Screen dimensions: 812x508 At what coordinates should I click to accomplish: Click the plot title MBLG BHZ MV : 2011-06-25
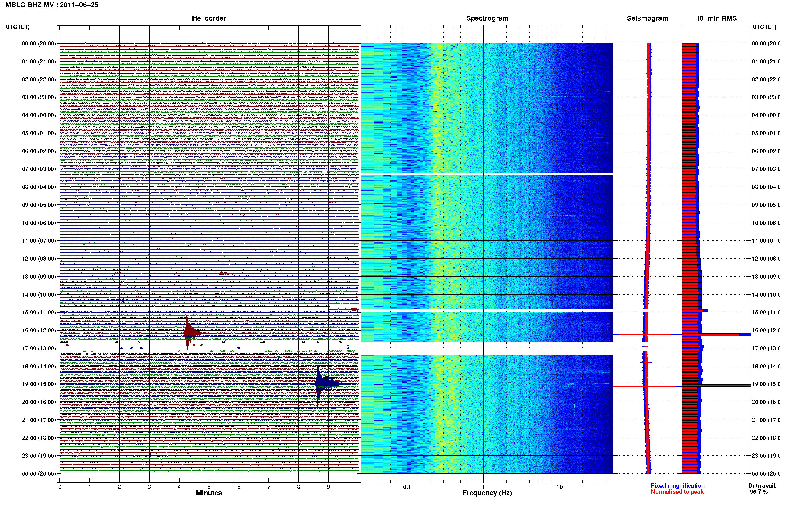pos(52,5)
